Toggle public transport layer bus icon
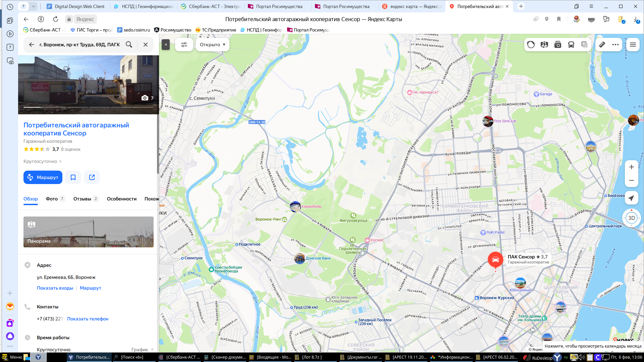 (571, 45)
